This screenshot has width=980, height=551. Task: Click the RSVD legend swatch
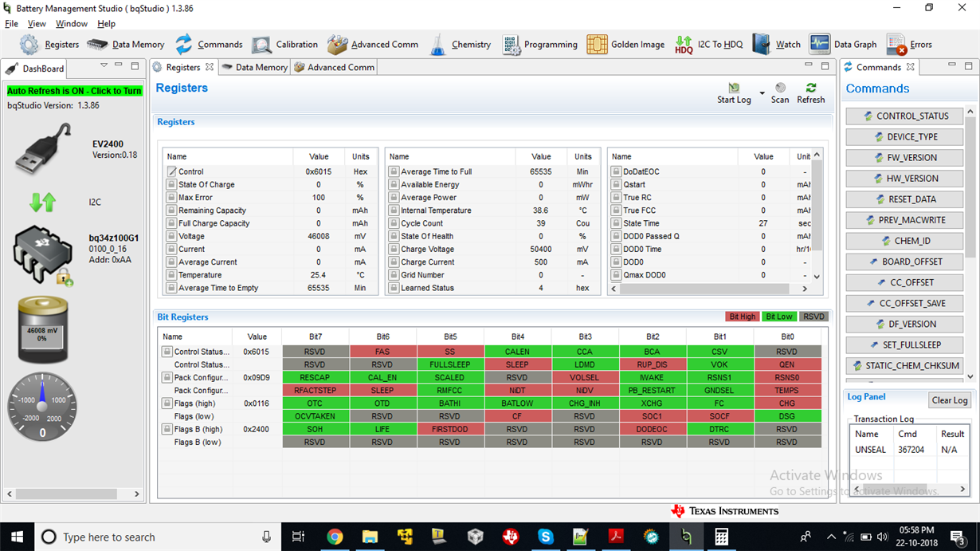pos(813,317)
